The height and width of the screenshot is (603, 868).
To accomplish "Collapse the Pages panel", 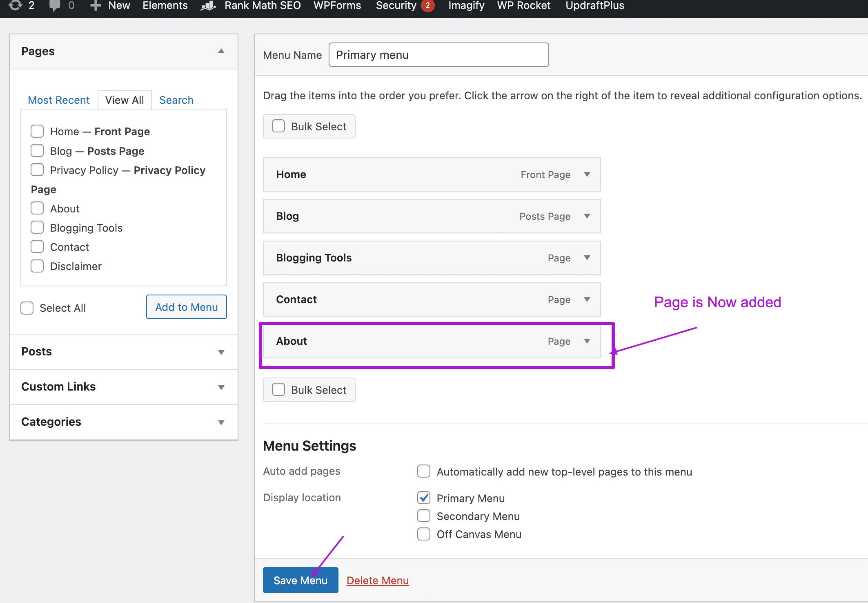I will (x=221, y=51).
